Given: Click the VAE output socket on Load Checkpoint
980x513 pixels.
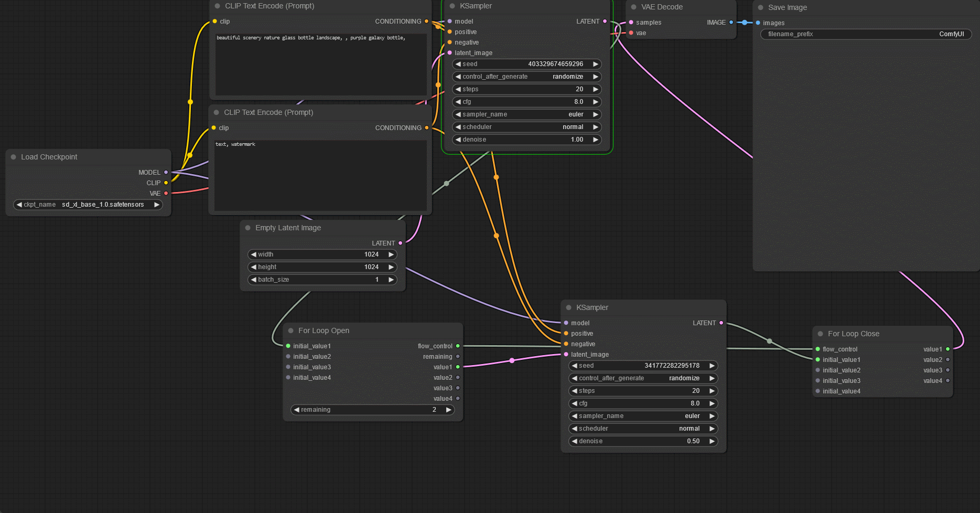Looking at the screenshot, I should click(x=166, y=193).
